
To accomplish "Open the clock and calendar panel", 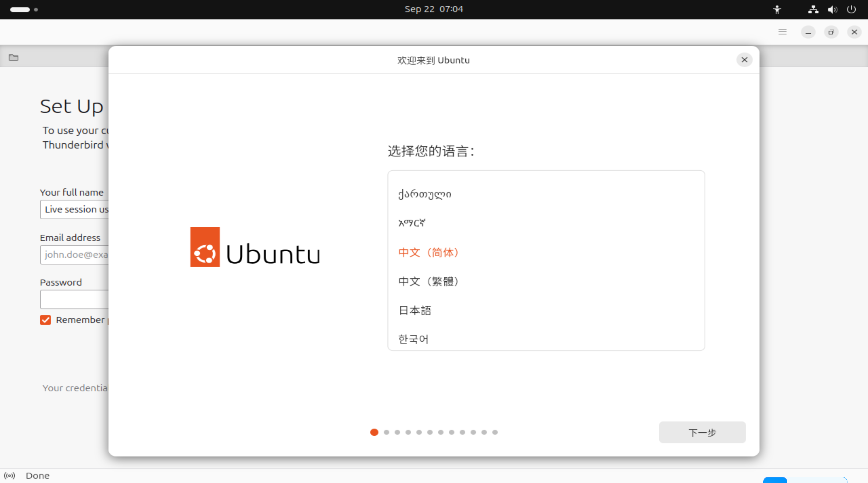I will 434,9.
